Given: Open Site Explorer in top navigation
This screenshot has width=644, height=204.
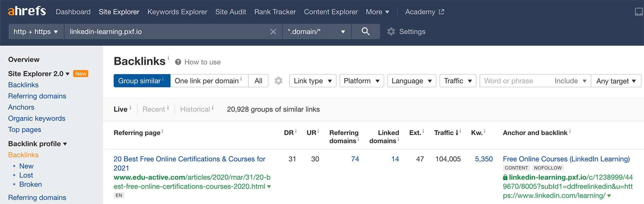Looking at the screenshot, I should coord(119,12).
